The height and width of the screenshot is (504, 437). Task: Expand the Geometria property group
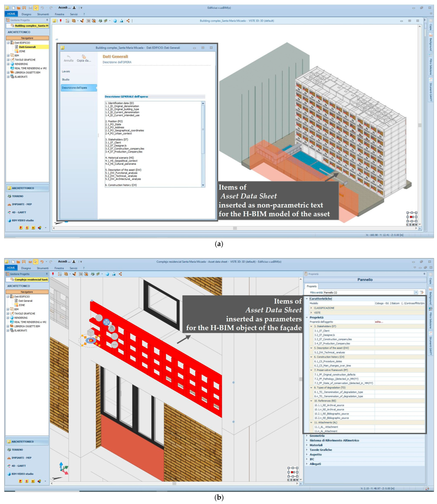click(x=307, y=435)
